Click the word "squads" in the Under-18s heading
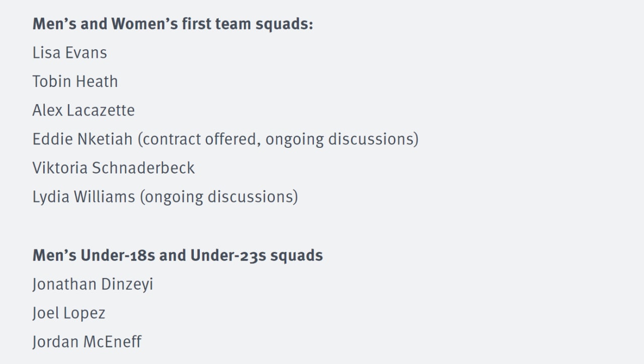The image size is (644, 364). [296, 255]
